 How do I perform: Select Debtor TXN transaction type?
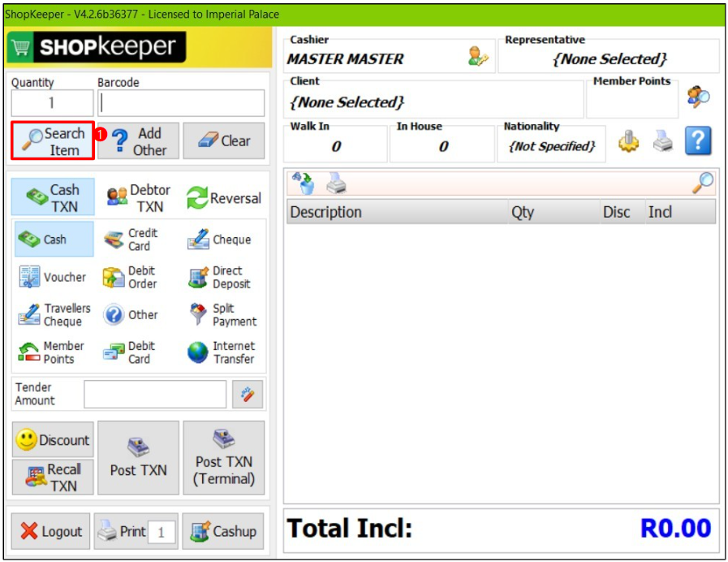pyautogui.click(x=138, y=197)
